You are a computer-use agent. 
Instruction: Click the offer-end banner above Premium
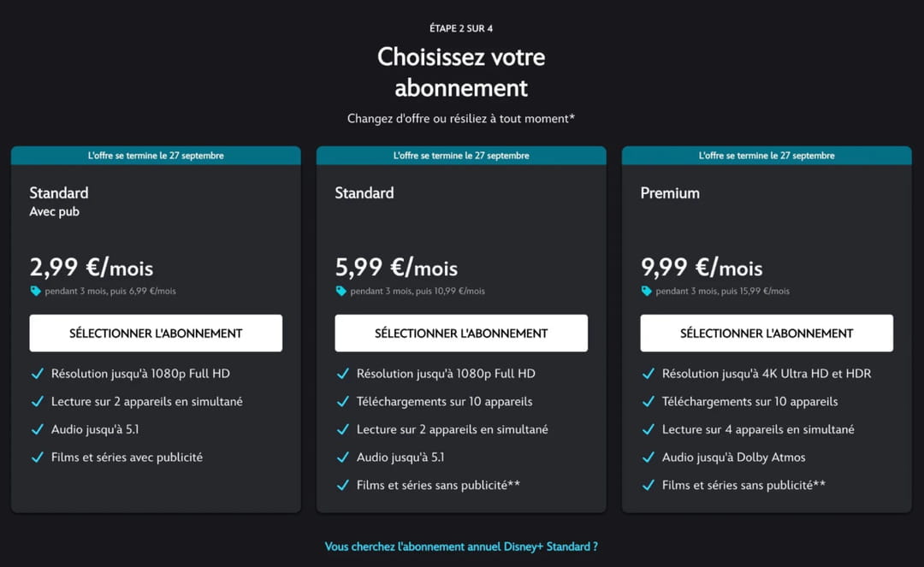click(767, 156)
